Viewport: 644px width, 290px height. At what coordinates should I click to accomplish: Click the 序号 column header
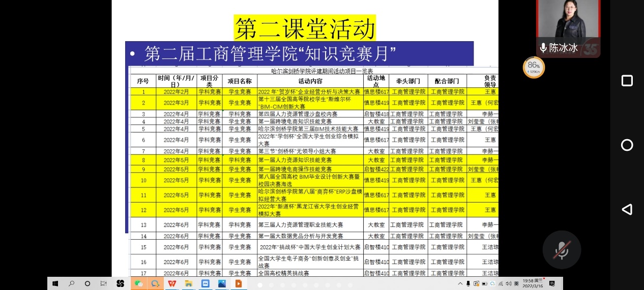click(x=143, y=81)
